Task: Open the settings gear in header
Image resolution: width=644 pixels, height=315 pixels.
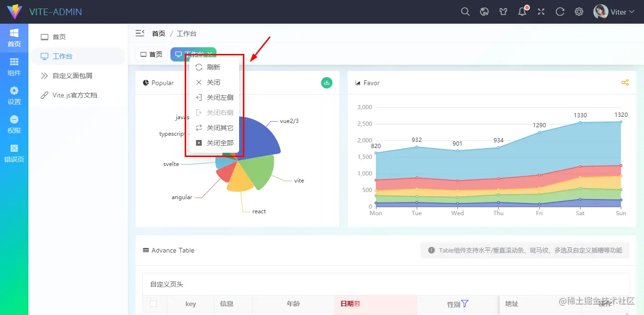Action: (x=579, y=12)
